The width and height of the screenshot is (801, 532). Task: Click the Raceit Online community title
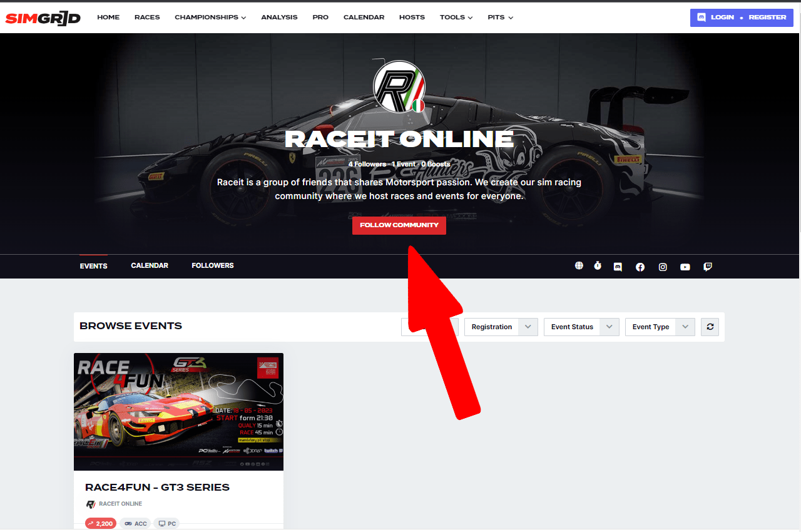tap(399, 139)
